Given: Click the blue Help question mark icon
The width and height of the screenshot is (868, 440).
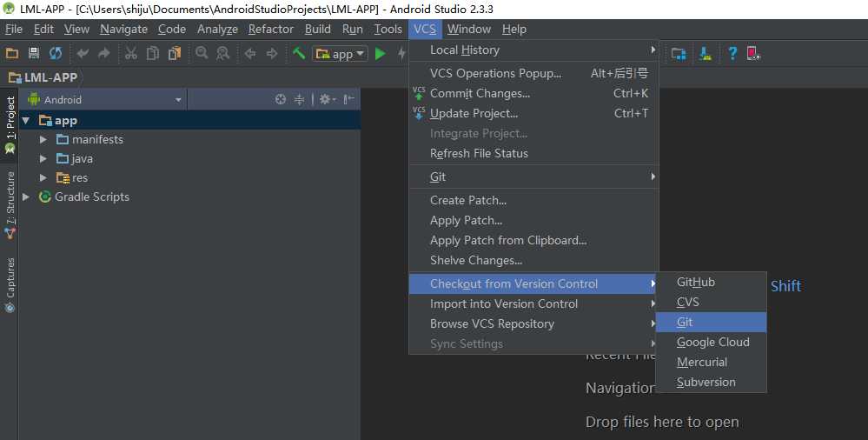Looking at the screenshot, I should pyautogui.click(x=732, y=53).
